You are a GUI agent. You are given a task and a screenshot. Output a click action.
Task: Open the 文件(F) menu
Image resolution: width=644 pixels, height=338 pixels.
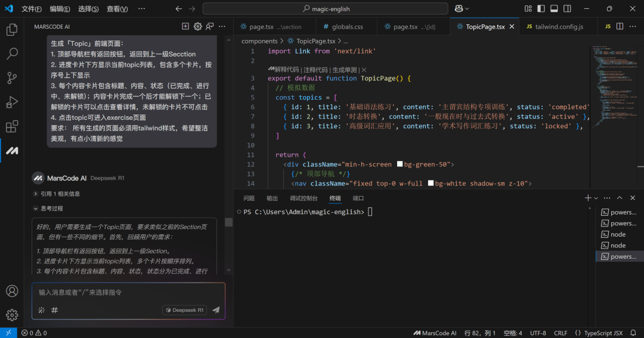point(32,9)
